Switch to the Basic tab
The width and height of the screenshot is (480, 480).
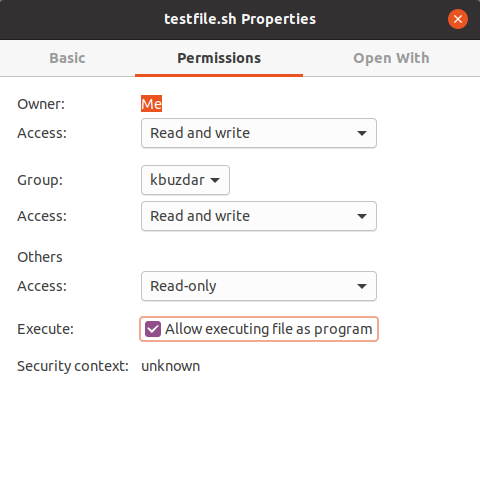point(67,58)
